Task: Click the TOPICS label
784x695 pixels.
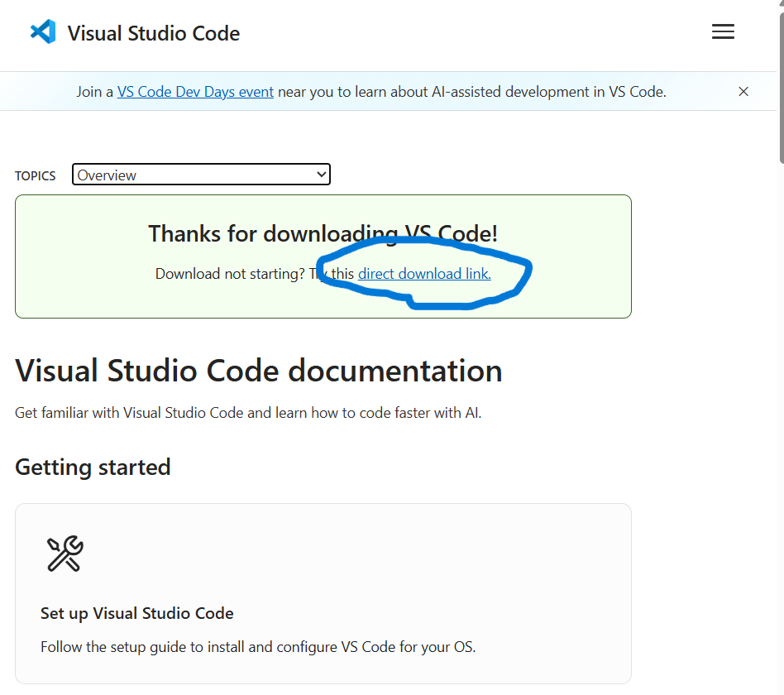Action: (x=36, y=176)
